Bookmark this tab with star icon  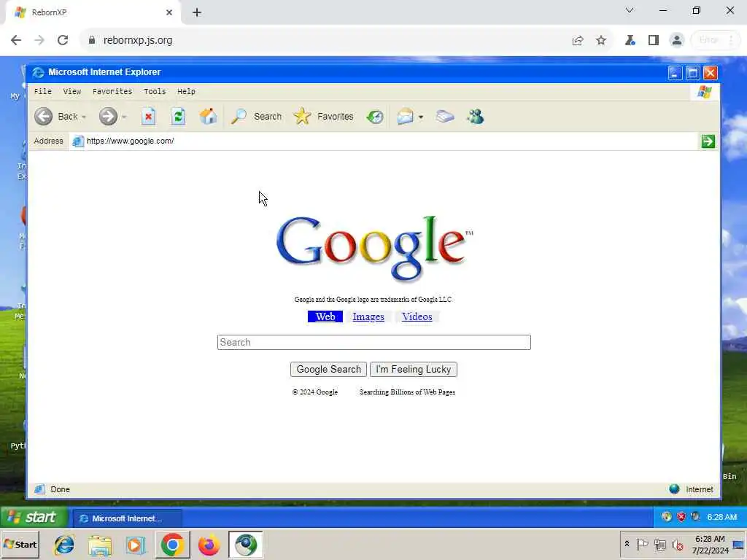click(601, 41)
